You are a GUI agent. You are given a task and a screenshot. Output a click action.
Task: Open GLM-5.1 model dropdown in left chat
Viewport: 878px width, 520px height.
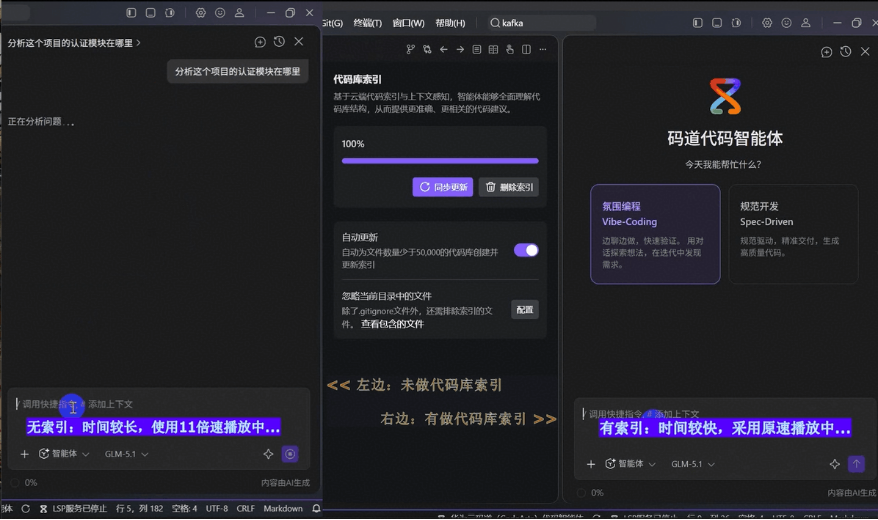pos(127,454)
